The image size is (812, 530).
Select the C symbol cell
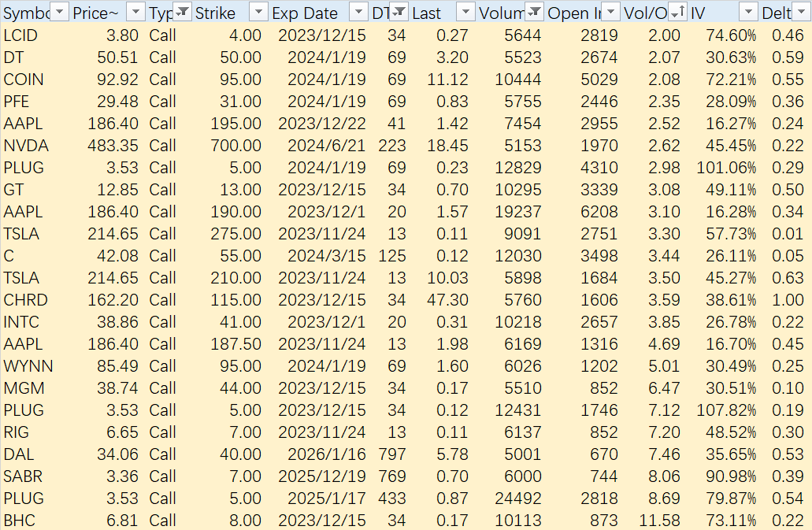[x=9, y=256]
